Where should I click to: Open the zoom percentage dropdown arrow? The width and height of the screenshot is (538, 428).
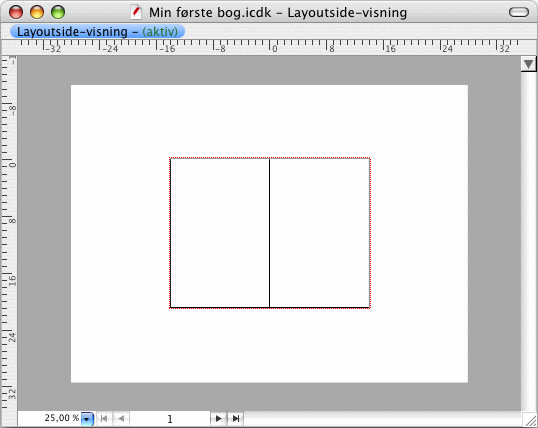point(87,419)
